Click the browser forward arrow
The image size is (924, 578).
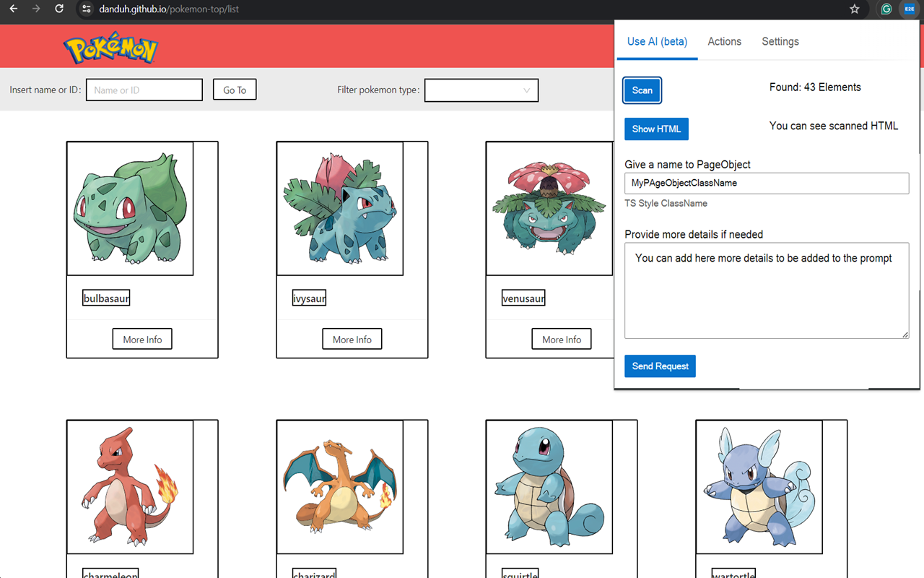36,9
